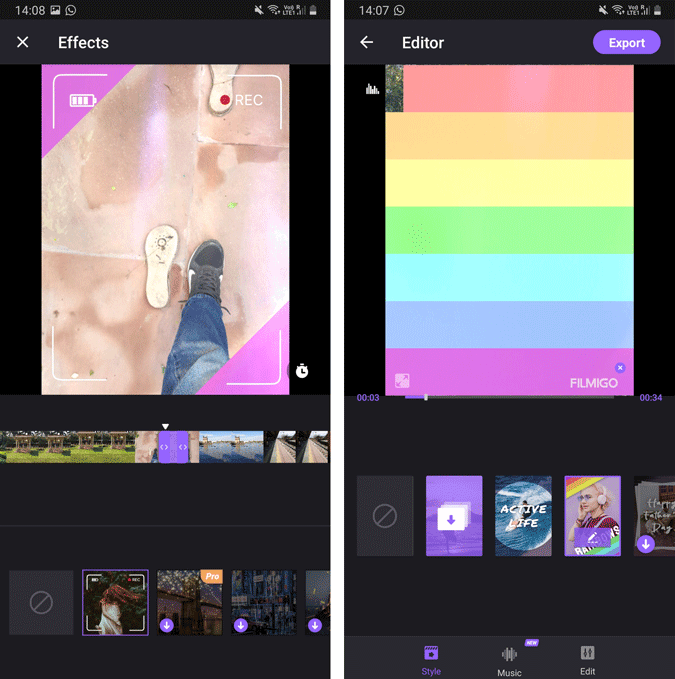The width and height of the screenshot is (675, 679).
Task: Tap the lake clip in the Effects timeline
Action: coord(231,447)
